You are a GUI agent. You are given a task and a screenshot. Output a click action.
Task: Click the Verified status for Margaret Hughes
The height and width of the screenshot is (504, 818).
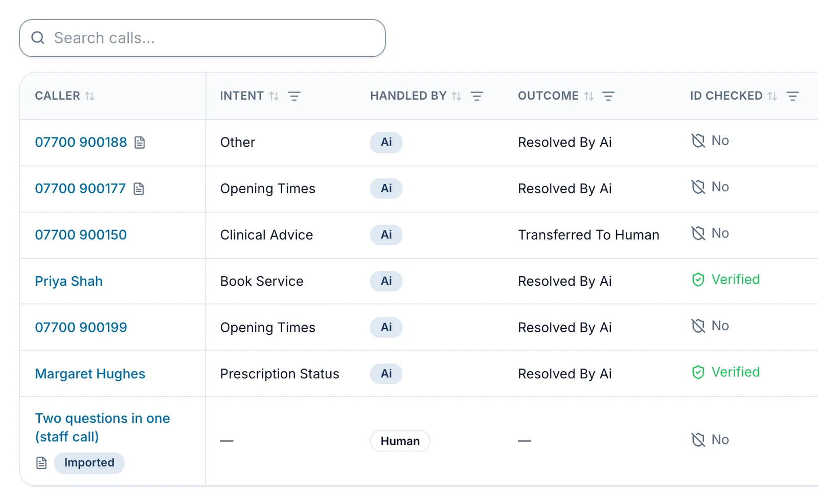tap(725, 372)
